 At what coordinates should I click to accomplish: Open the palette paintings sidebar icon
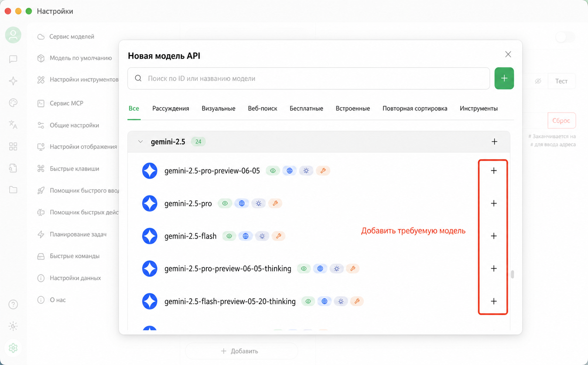13,103
